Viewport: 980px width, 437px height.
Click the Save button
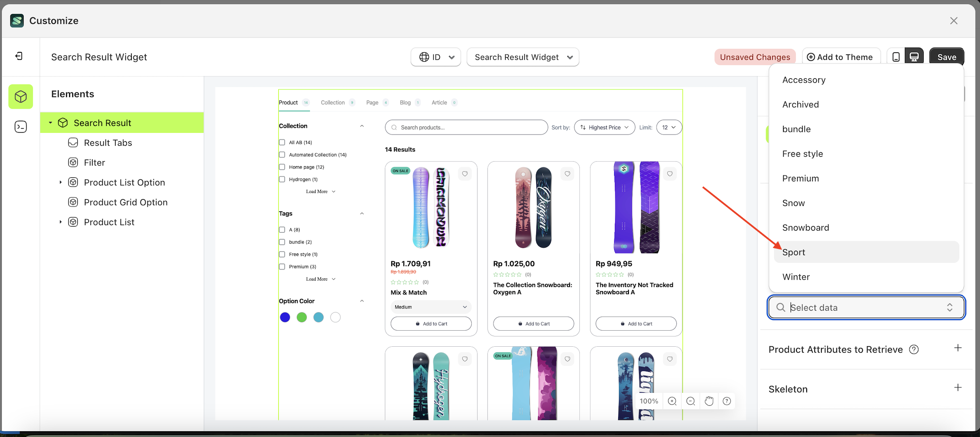(947, 57)
